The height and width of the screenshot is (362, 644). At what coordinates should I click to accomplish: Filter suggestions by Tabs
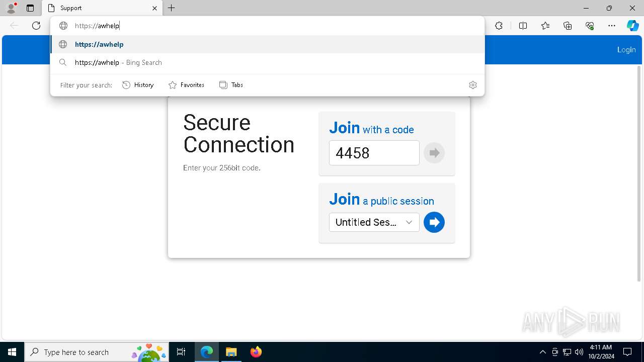click(x=231, y=85)
